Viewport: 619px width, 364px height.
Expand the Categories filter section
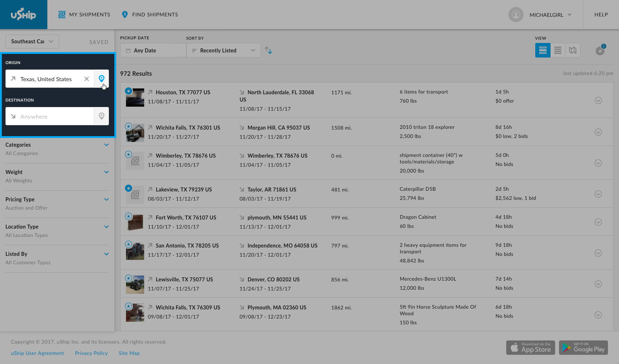(106, 145)
